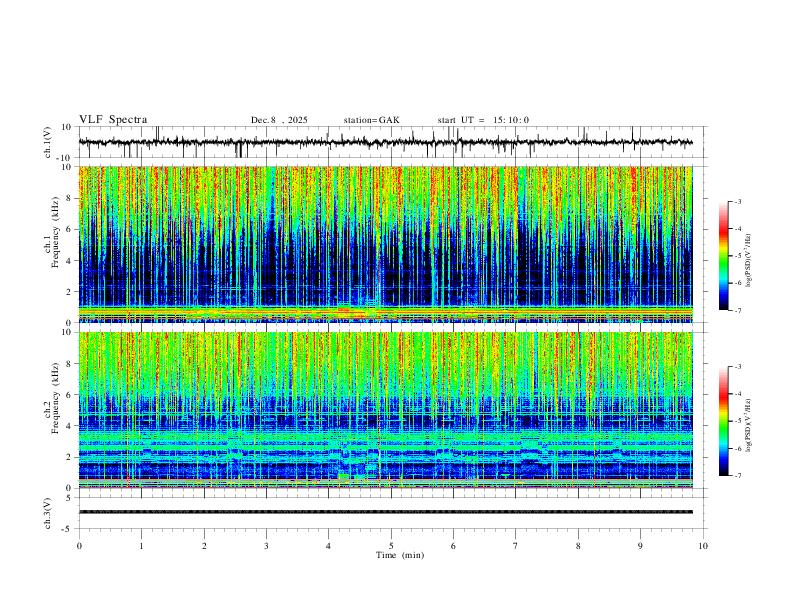The width and height of the screenshot is (792, 612).
Task: Click tick label '7' on the Time axis
Action: coord(516,546)
